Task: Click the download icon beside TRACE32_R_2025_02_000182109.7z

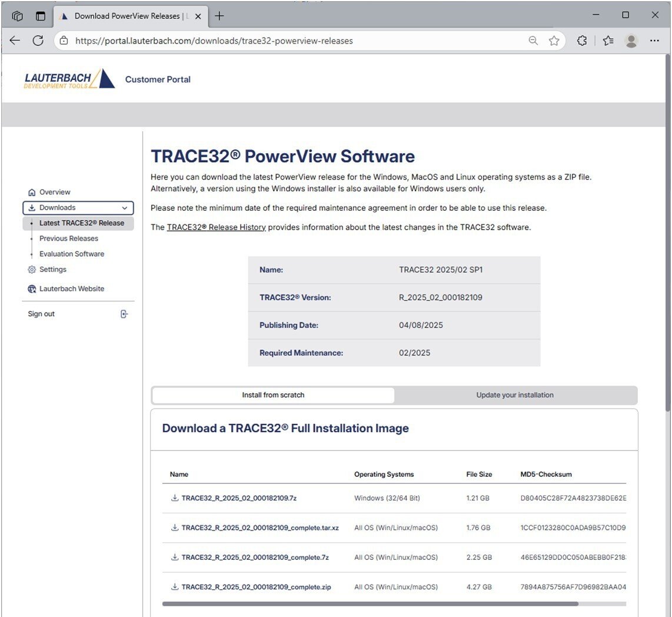Action: 174,497
